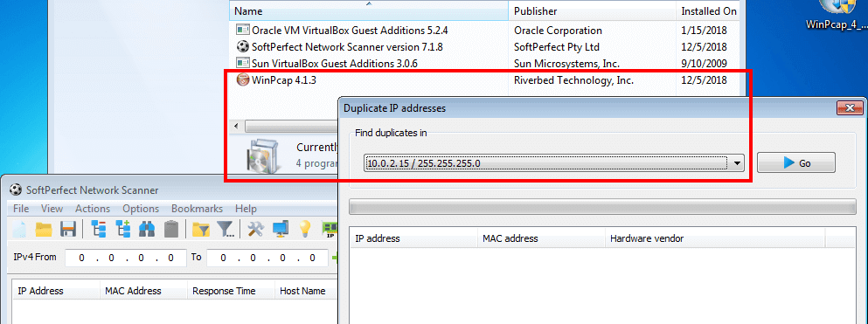The width and height of the screenshot is (868, 324).
Task: Open advanced filter funnel icon
Action: [x=226, y=229]
